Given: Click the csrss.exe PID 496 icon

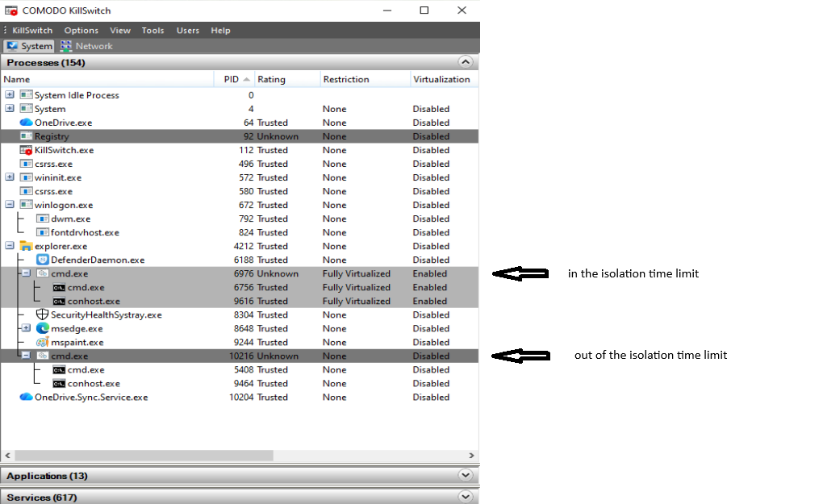Looking at the screenshot, I should tap(27, 164).
